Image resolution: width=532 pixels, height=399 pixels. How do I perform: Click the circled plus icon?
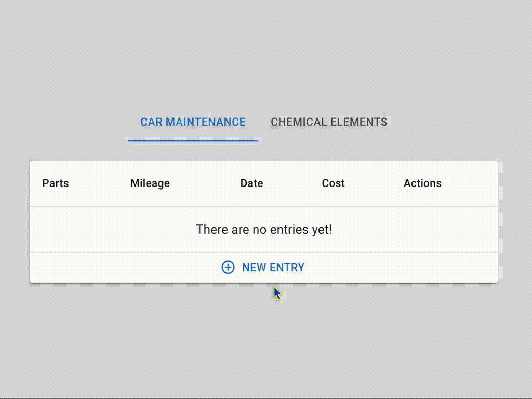click(x=228, y=268)
